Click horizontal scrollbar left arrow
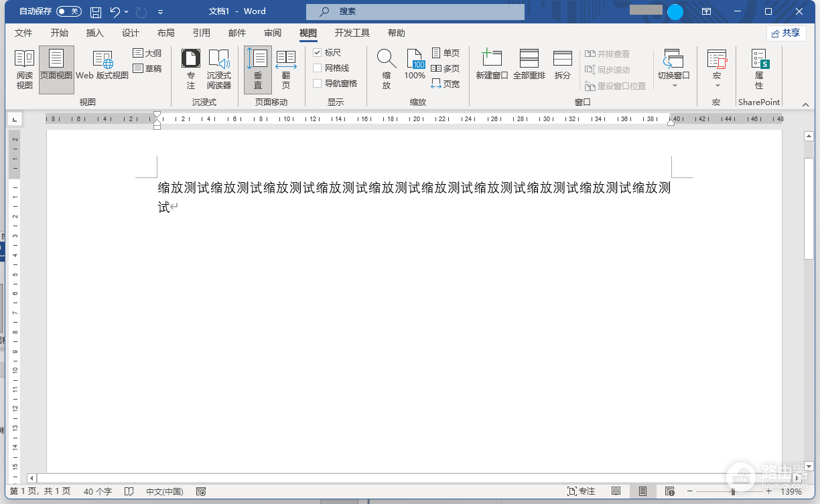 (x=31, y=478)
